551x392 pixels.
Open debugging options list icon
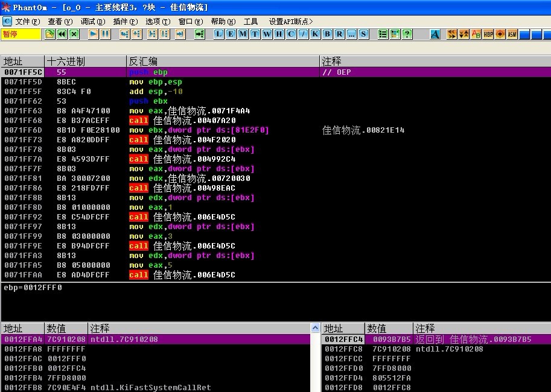(383, 34)
